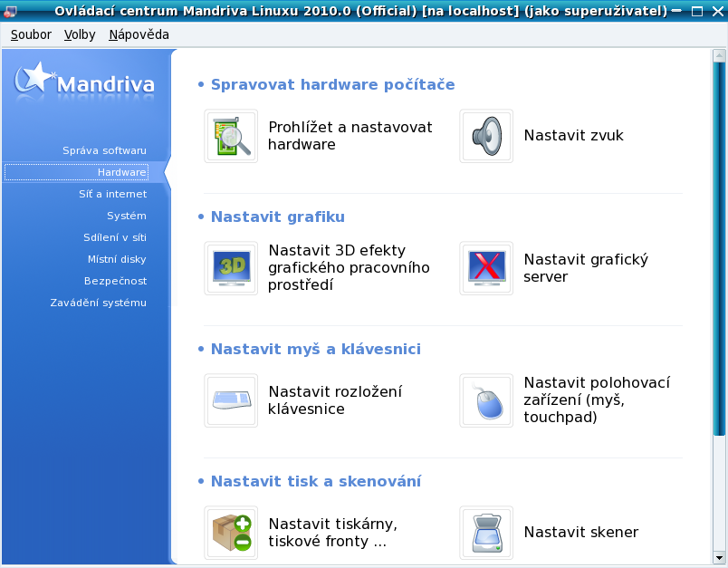Screen dimensions: 728x568
Task: Switch to Síť a internet category
Action: tap(113, 194)
